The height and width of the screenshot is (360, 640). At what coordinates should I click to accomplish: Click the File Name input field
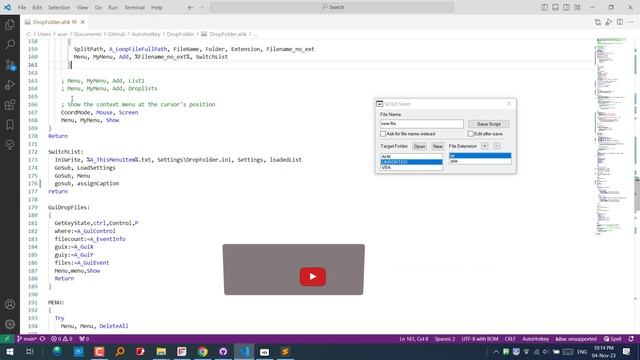pyautogui.click(x=422, y=124)
